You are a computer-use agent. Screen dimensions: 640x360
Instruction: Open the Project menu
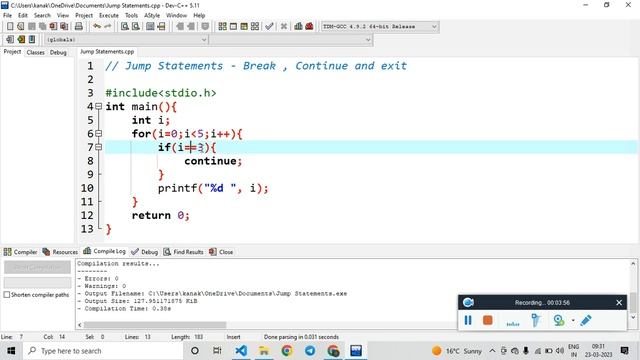[x=84, y=16]
